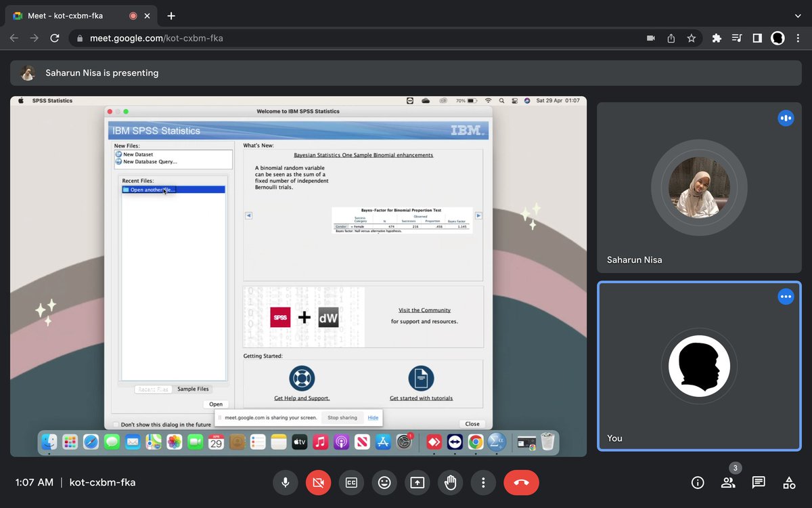Screen dimensions: 812x508
Task: Open chat with everyone
Action: (759, 482)
